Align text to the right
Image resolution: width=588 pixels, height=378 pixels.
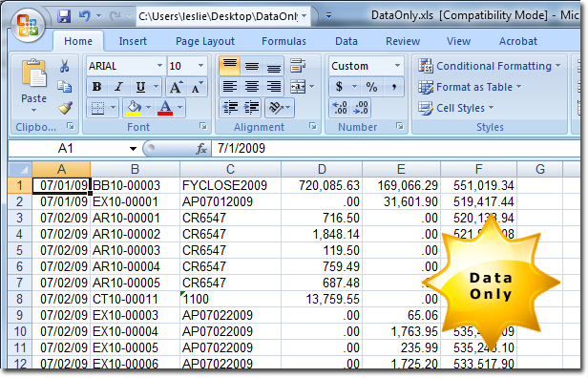[273, 87]
